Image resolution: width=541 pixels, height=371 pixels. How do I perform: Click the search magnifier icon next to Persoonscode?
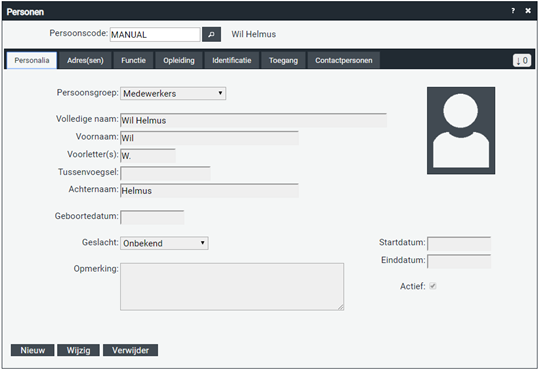pyautogui.click(x=211, y=35)
